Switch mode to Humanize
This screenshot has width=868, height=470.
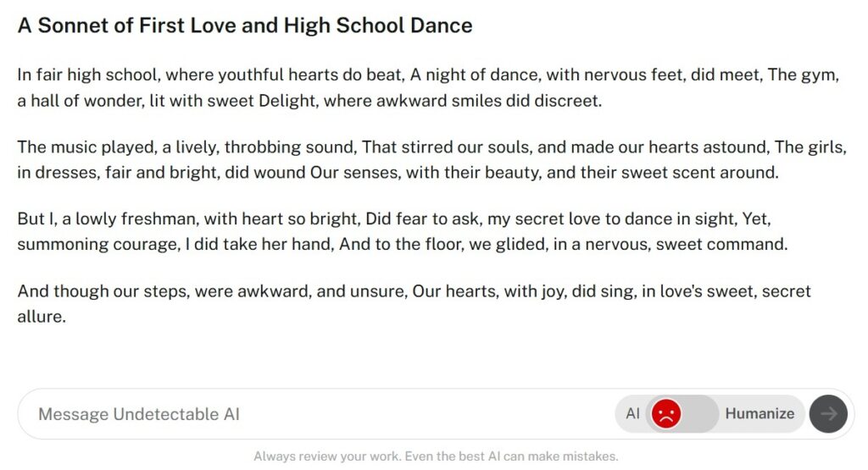point(759,413)
